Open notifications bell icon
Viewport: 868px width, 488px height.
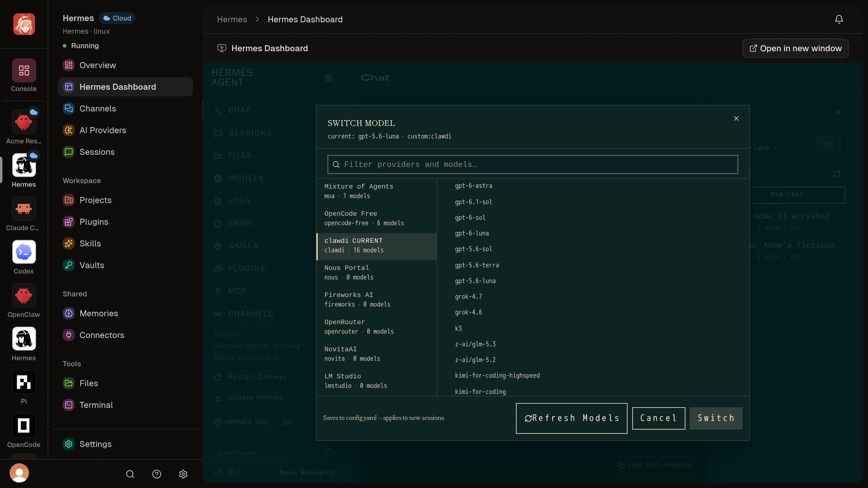(839, 19)
